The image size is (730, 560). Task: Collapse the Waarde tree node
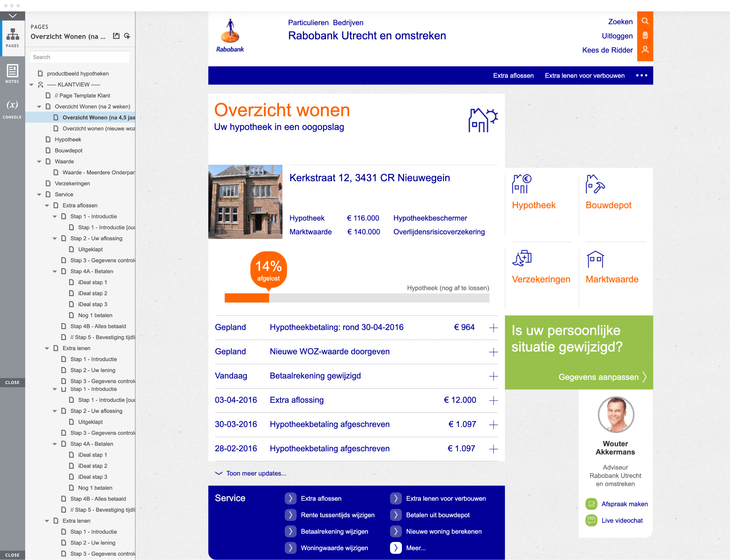pos(39,162)
